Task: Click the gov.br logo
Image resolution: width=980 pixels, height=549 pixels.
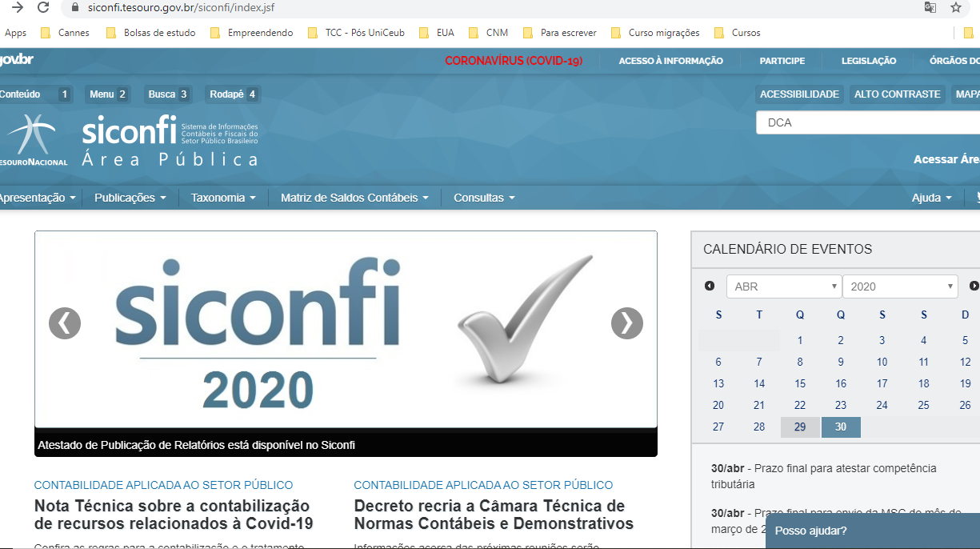Action: point(16,59)
